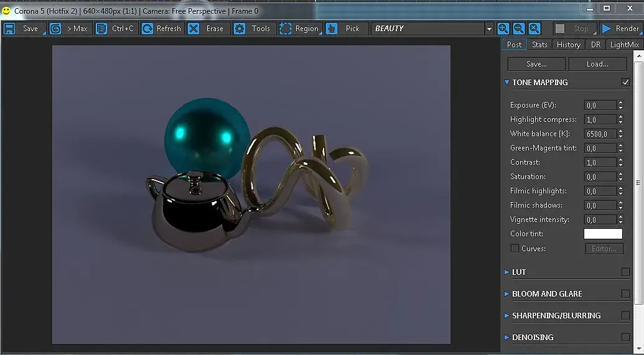Click the Highlight compress spinner arrows
This screenshot has height=355, width=644.
pyautogui.click(x=620, y=119)
